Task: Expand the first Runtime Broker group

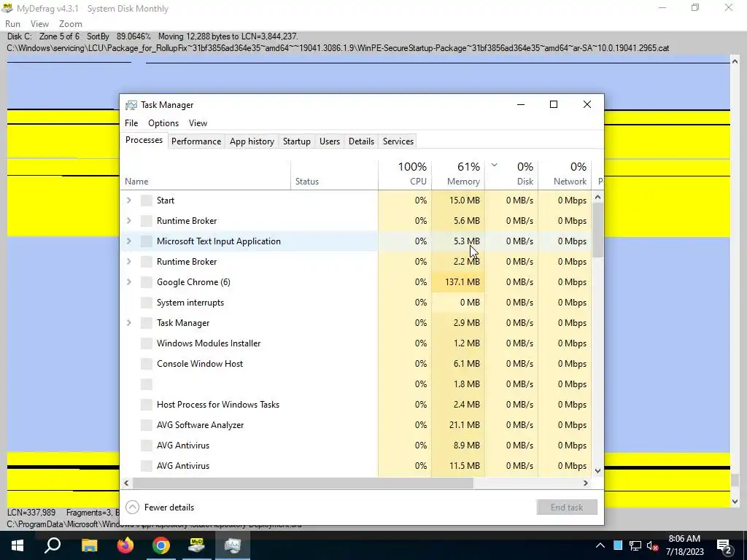Action: coord(128,221)
